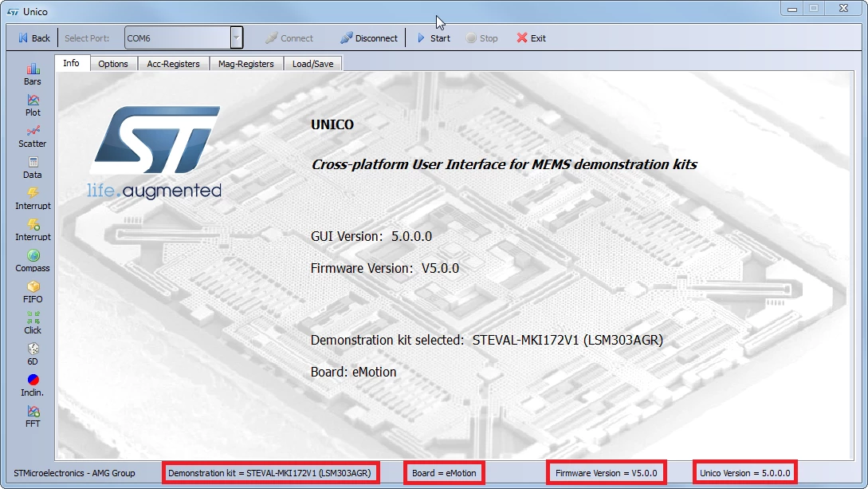This screenshot has width=868, height=489.
Task: Open the Data table tool
Action: click(x=32, y=168)
